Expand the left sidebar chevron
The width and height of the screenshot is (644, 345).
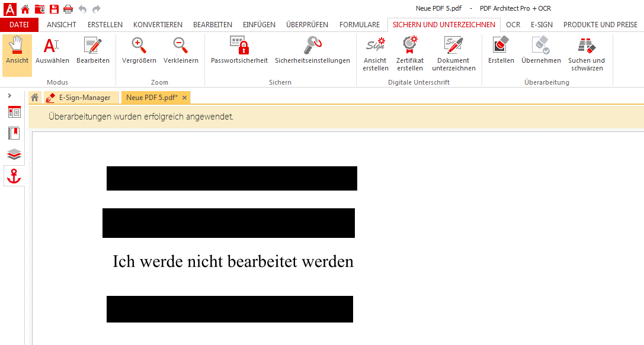(9, 96)
